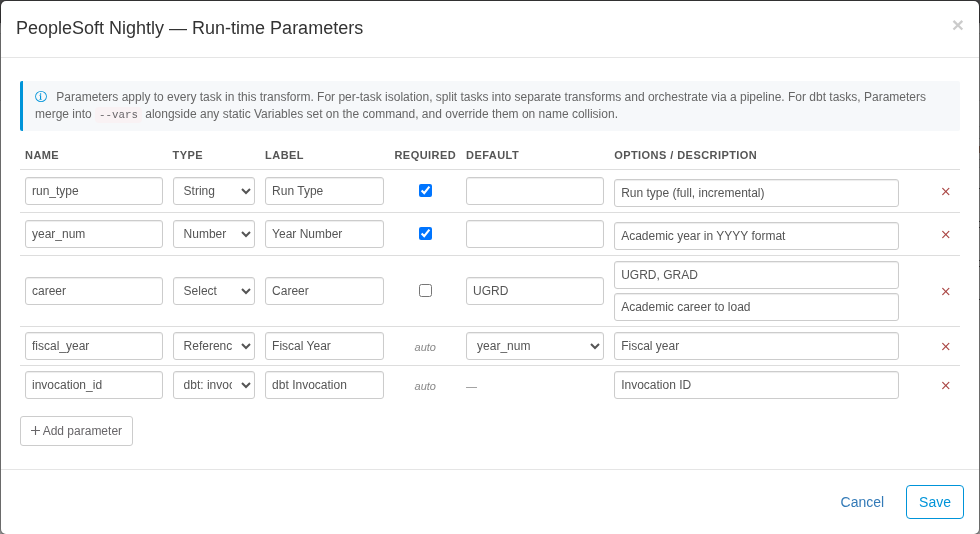The image size is (980, 534).
Task: Edit the 'Fiscal year' description field
Action: [x=756, y=346]
